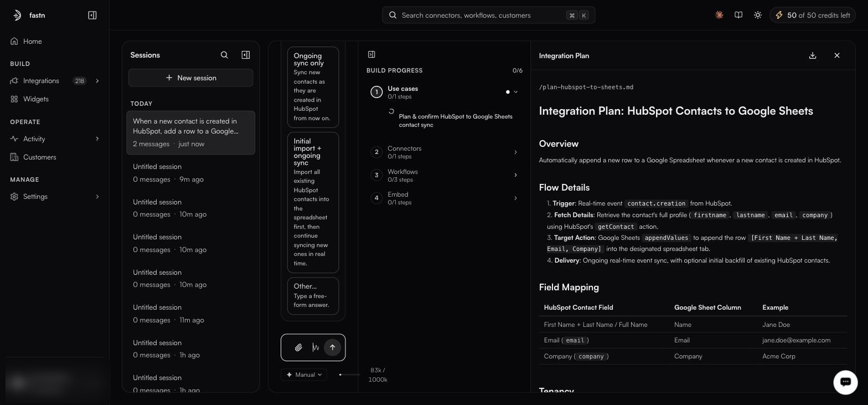Click the getContact action code tag

616,227
